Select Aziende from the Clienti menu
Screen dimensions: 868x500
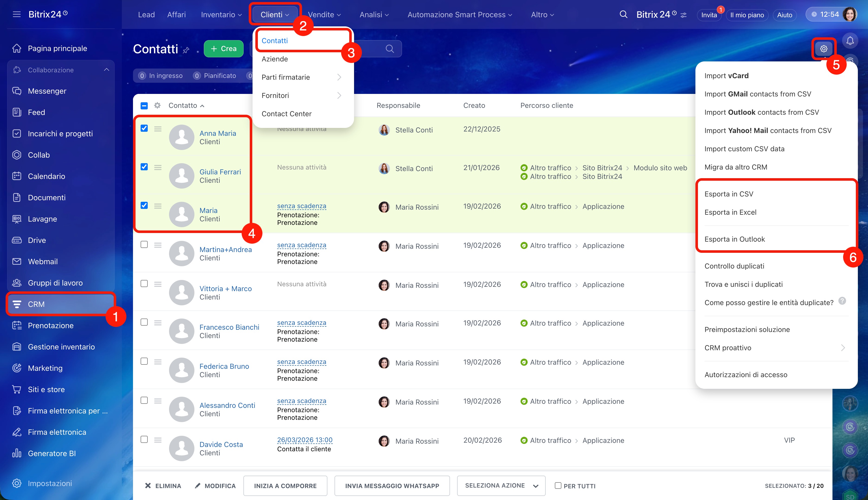coord(275,59)
